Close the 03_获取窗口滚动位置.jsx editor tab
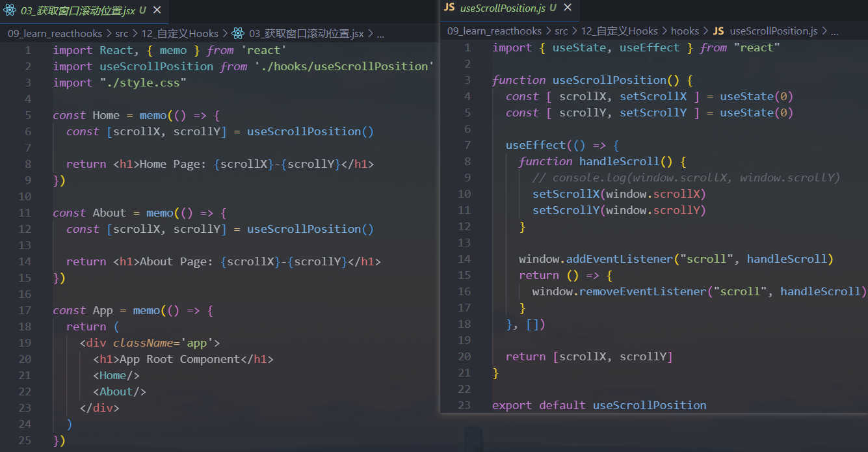 pyautogui.click(x=157, y=10)
